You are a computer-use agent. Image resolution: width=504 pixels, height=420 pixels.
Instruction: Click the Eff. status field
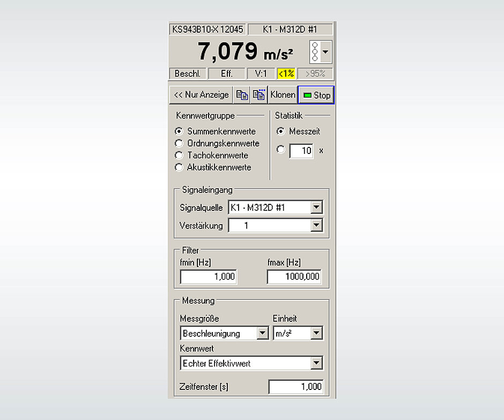point(227,73)
